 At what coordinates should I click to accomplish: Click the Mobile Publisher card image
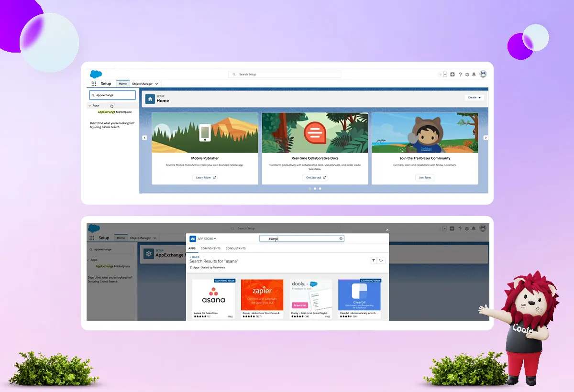[x=205, y=133]
